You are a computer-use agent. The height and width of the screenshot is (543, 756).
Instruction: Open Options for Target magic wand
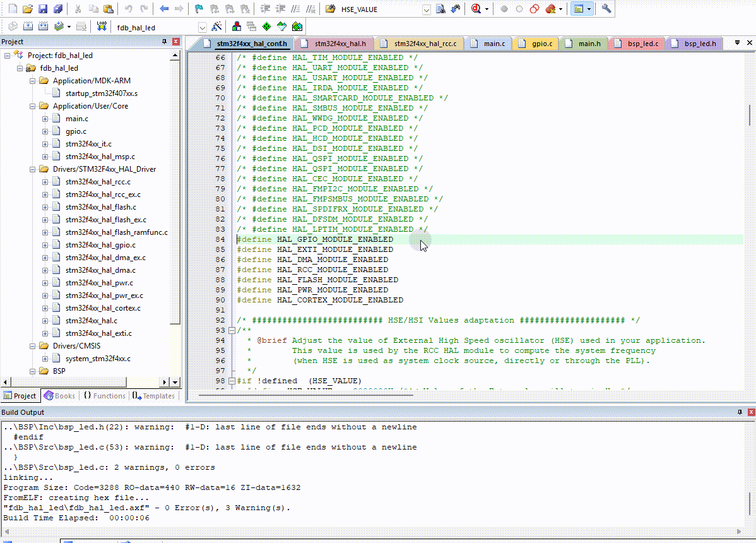pos(217,27)
